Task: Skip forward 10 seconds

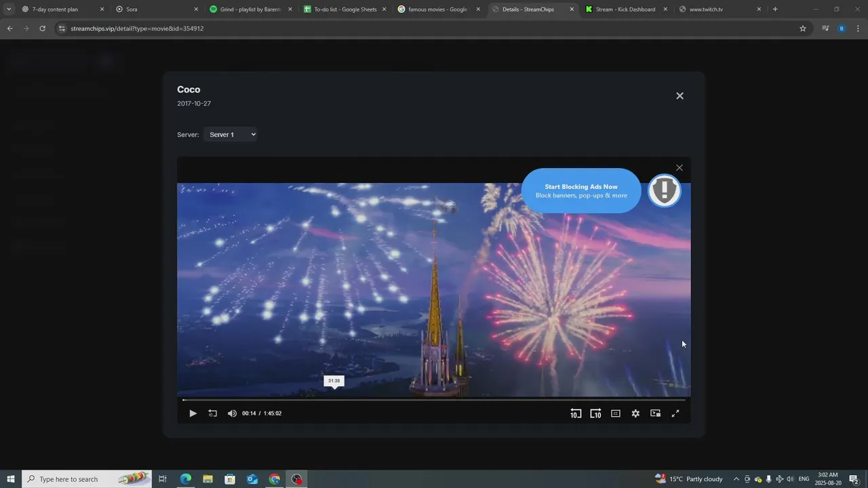Action: (595, 413)
